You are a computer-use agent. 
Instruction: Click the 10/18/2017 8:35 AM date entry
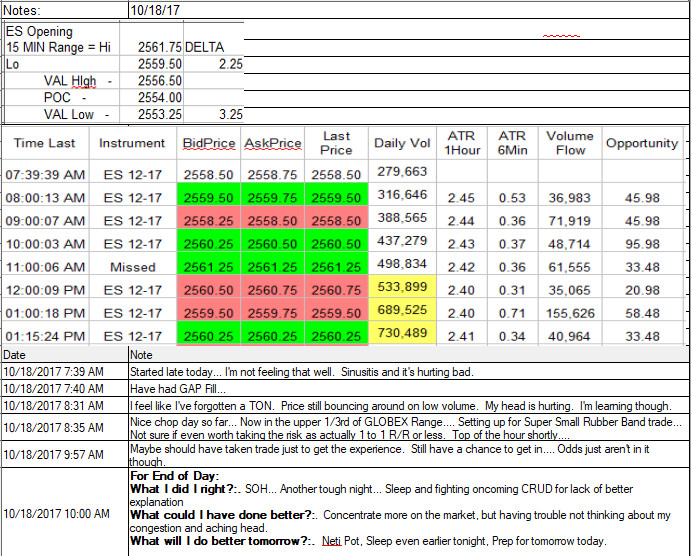53,427
